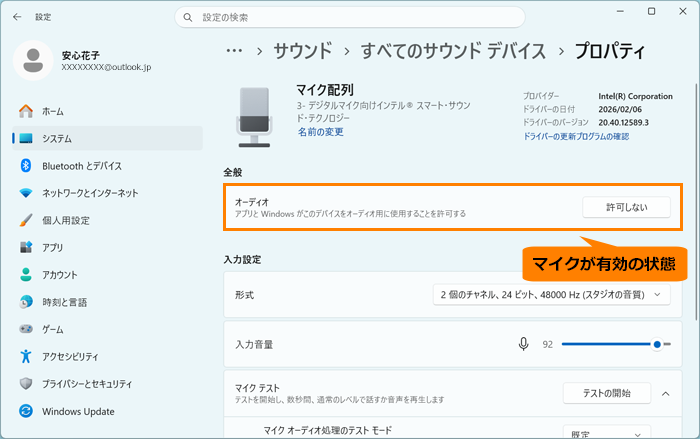Click driver date 2026/02/06
Screen dimensions: 700x439
(620, 109)
